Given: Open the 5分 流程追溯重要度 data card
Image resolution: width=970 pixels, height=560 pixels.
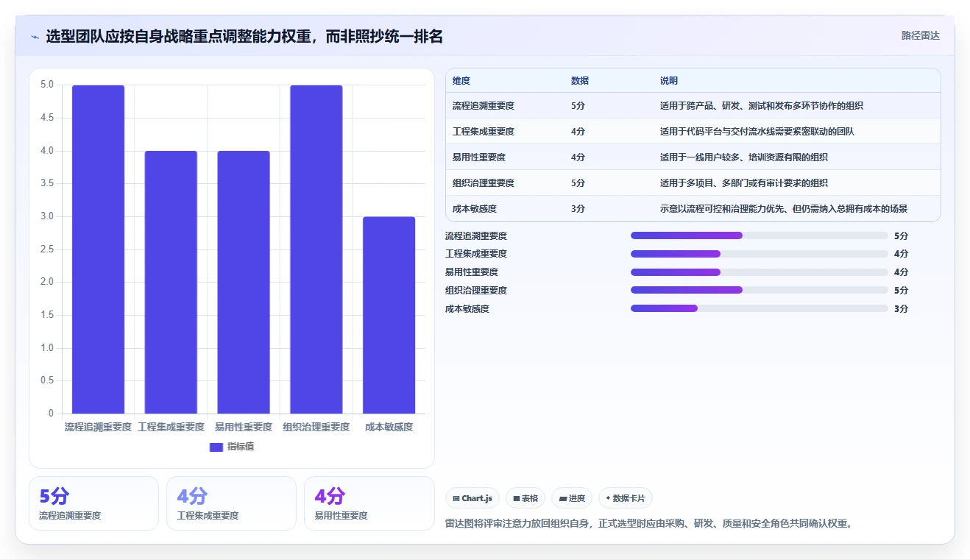Looking at the screenshot, I should pyautogui.click(x=93, y=503).
